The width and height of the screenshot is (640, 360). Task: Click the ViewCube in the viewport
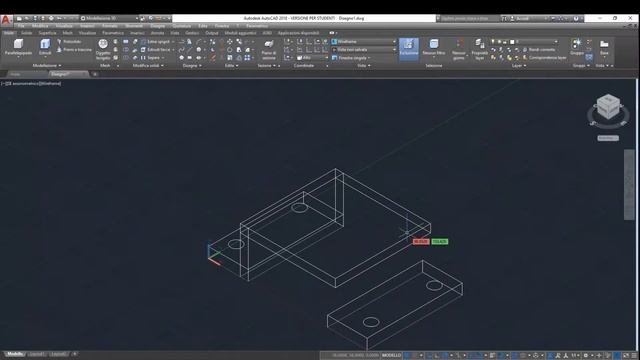coord(608,107)
